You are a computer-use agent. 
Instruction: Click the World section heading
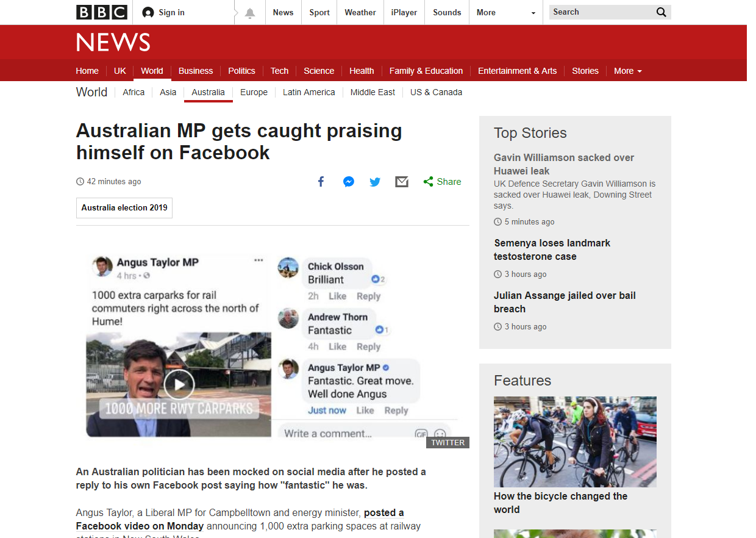tap(91, 92)
